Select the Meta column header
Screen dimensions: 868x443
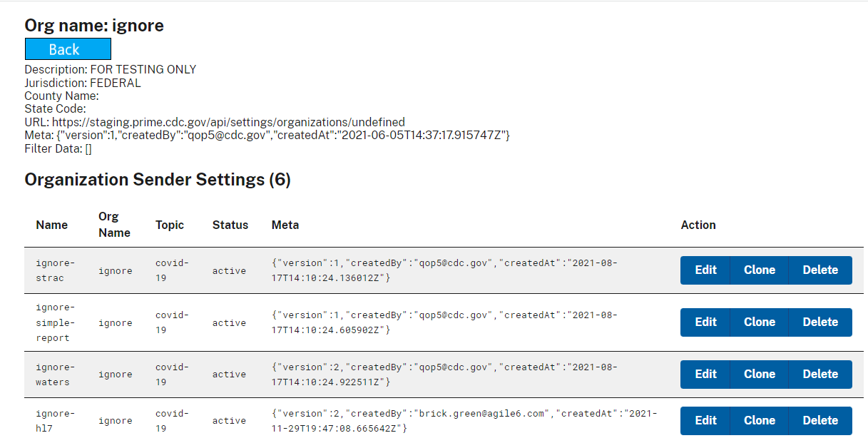[285, 225]
